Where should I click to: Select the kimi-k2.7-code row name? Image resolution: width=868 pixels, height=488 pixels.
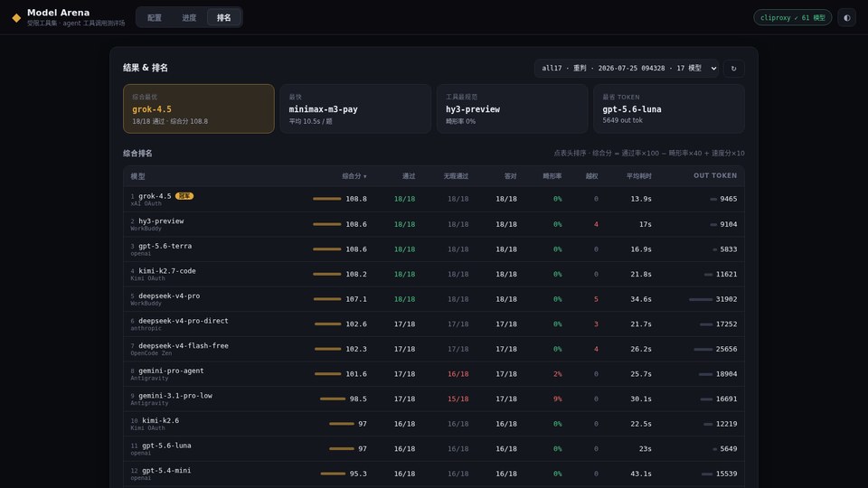coord(167,270)
